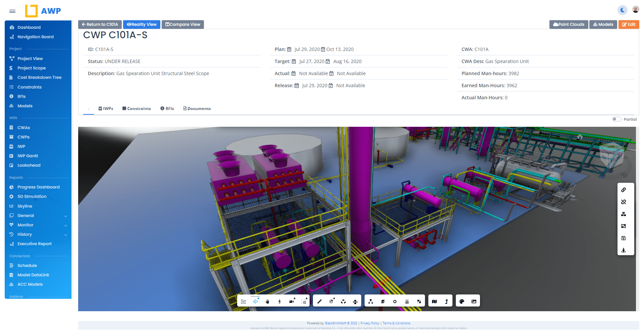The image size is (644, 330).
Task: Open the Privacy Policy link
Action: click(370, 323)
